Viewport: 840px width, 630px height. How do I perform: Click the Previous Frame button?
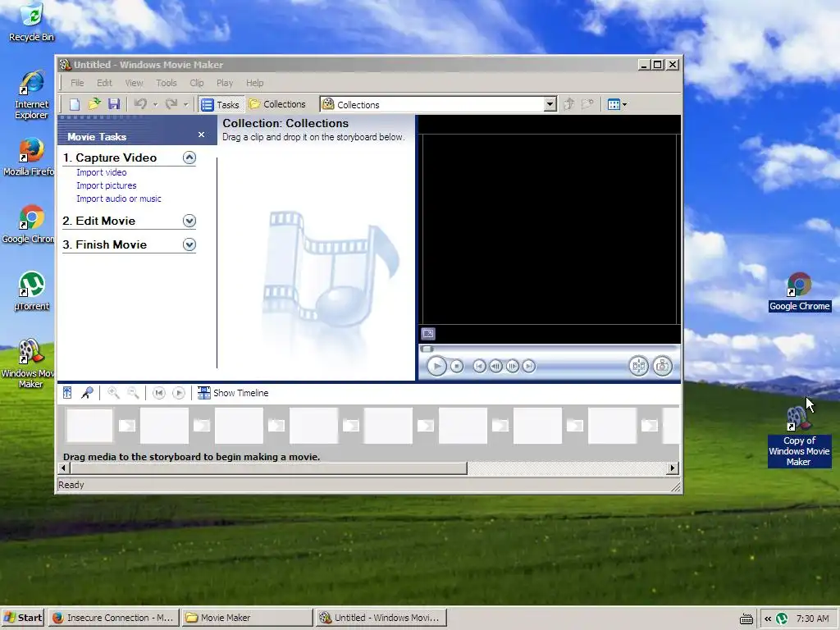496,366
